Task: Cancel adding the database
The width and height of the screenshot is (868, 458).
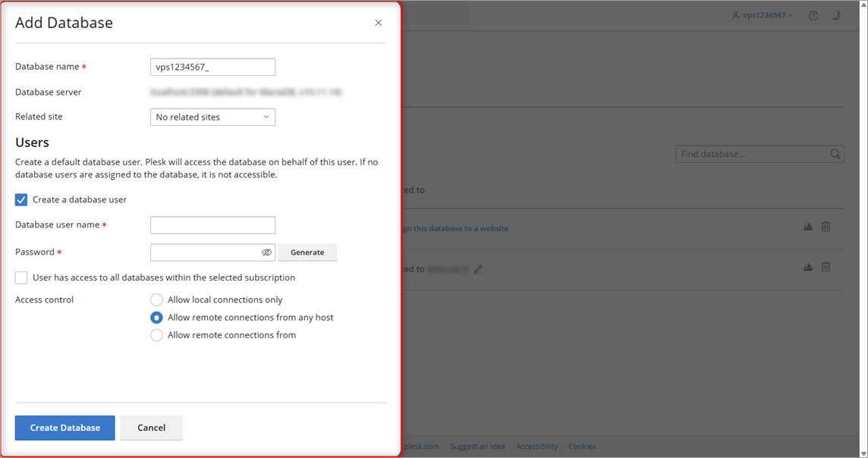Action: coord(151,428)
